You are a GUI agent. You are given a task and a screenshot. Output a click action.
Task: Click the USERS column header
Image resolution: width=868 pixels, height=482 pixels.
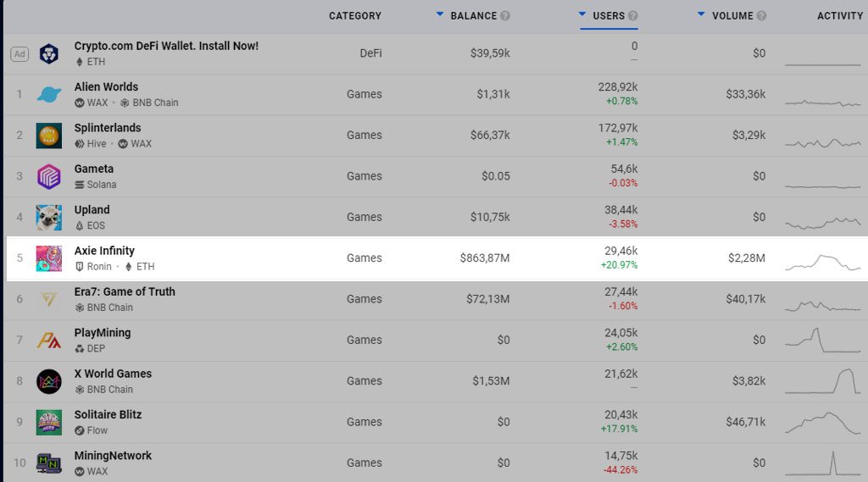[609, 16]
